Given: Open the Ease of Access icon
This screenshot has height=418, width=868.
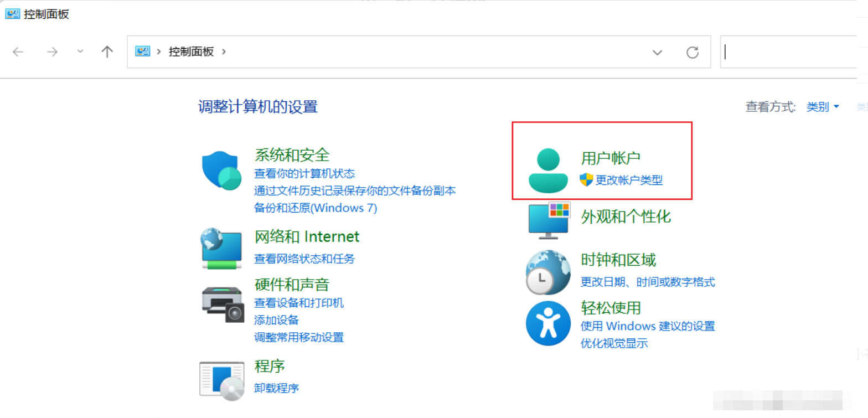Looking at the screenshot, I should coord(547,323).
